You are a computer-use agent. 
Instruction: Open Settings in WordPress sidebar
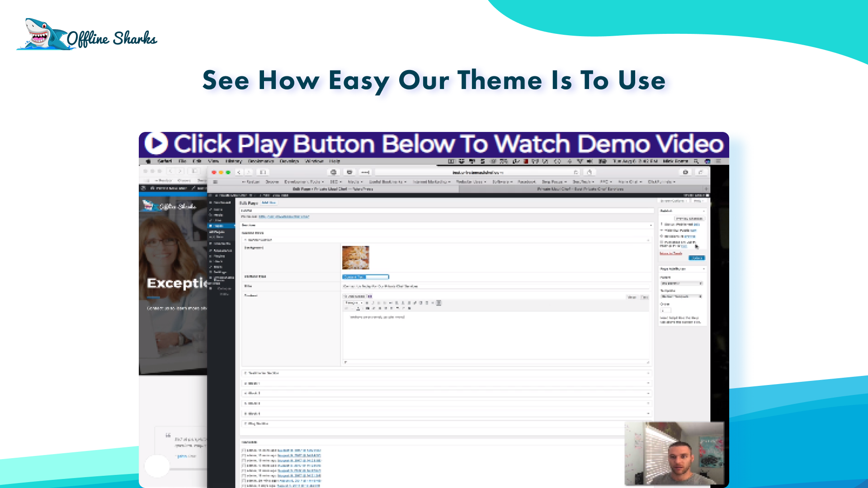click(x=221, y=272)
